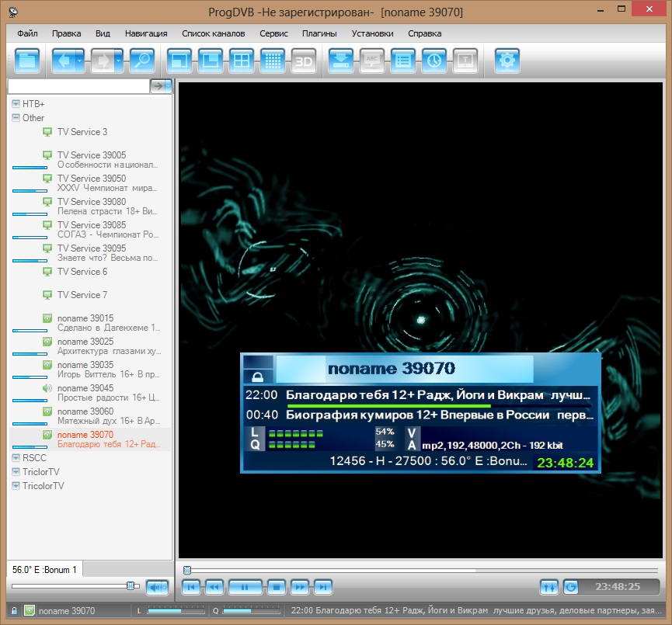Stop playback with the stop button
The height and width of the screenshot is (625, 672).
pyautogui.click(x=274, y=587)
